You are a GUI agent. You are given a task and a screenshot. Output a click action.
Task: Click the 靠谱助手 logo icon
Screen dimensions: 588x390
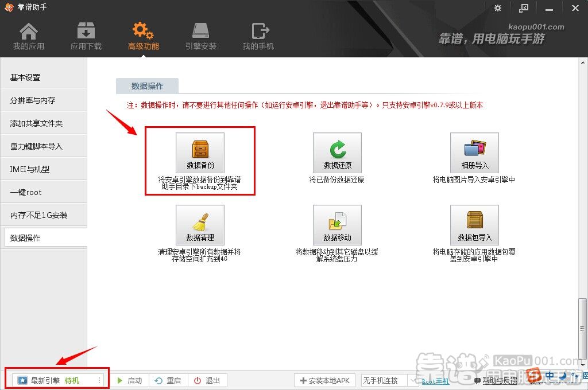[9, 7]
